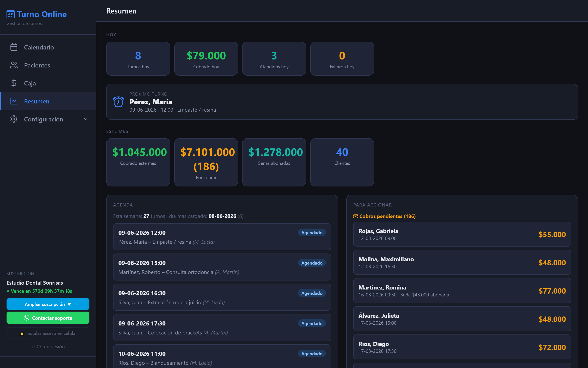Click the return arrow icon by Cerrar sesión

pyautogui.click(x=33, y=347)
